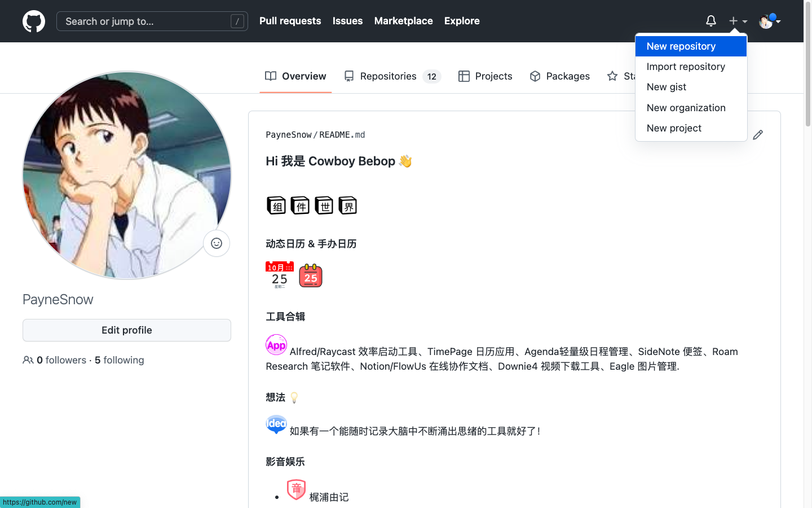Choose New repository in the dropdown

(x=681, y=46)
